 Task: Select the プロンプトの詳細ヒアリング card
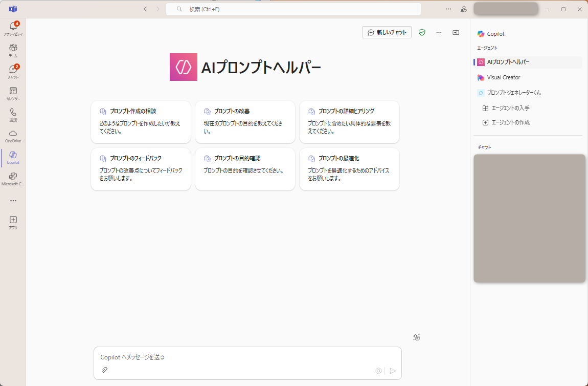pos(349,122)
